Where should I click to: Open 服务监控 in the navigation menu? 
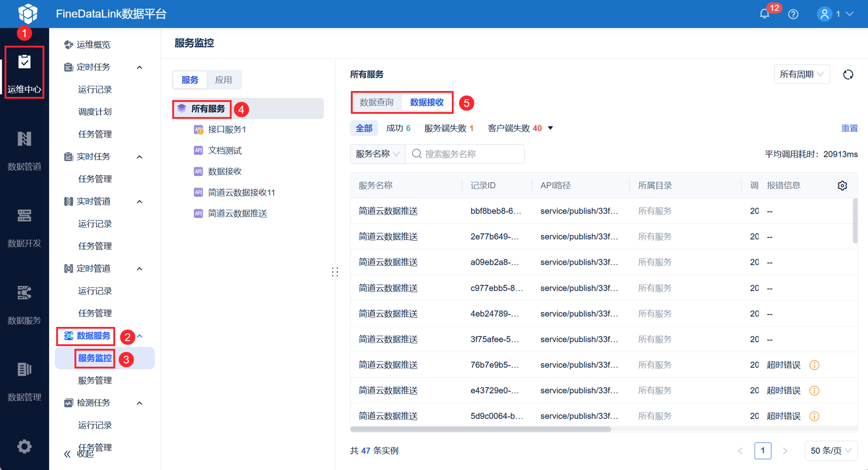tap(95, 358)
